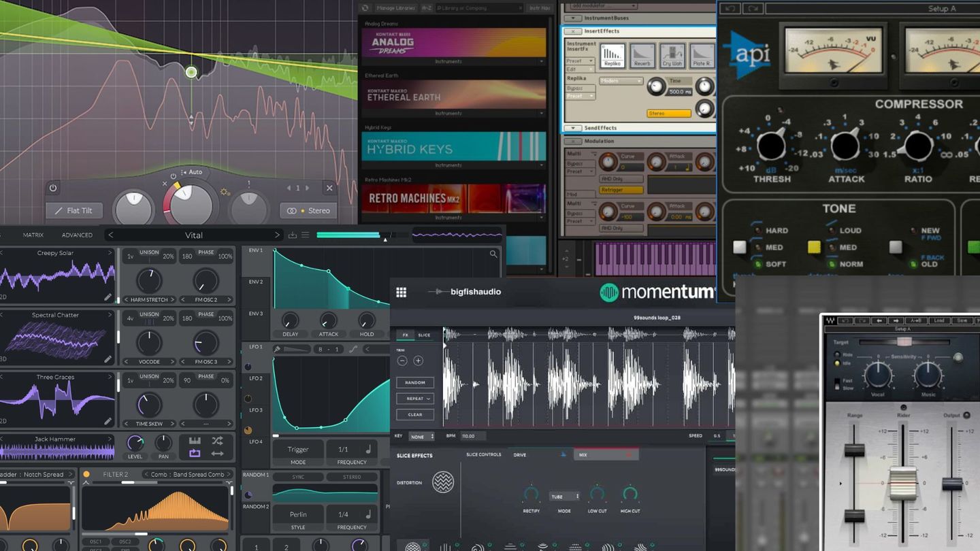Open the Modern mode dropdown in Replika

click(x=621, y=81)
